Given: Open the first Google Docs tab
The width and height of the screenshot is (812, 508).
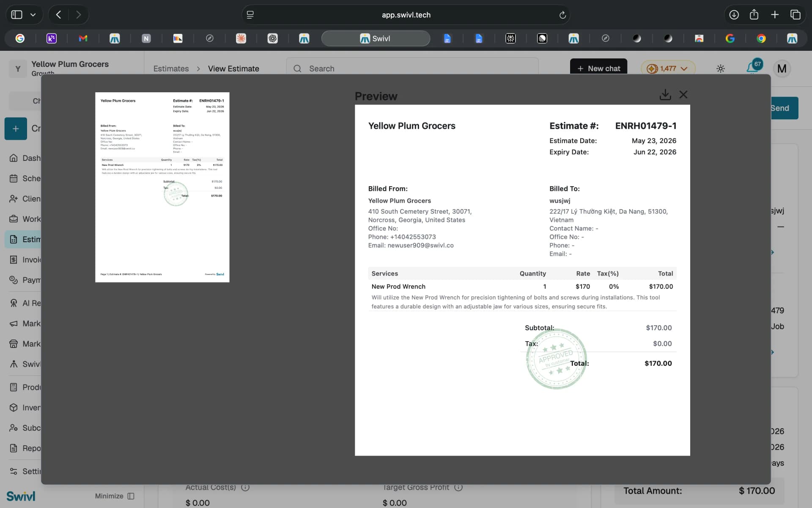Looking at the screenshot, I should click(x=447, y=39).
